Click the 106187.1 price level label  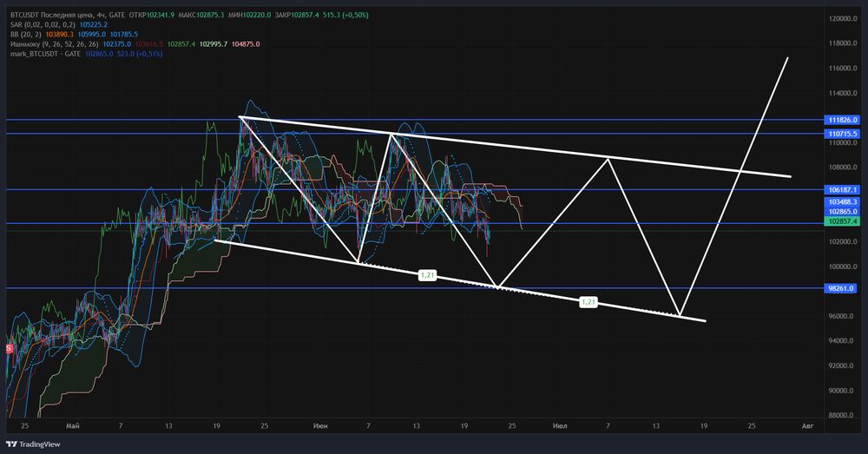coord(842,190)
